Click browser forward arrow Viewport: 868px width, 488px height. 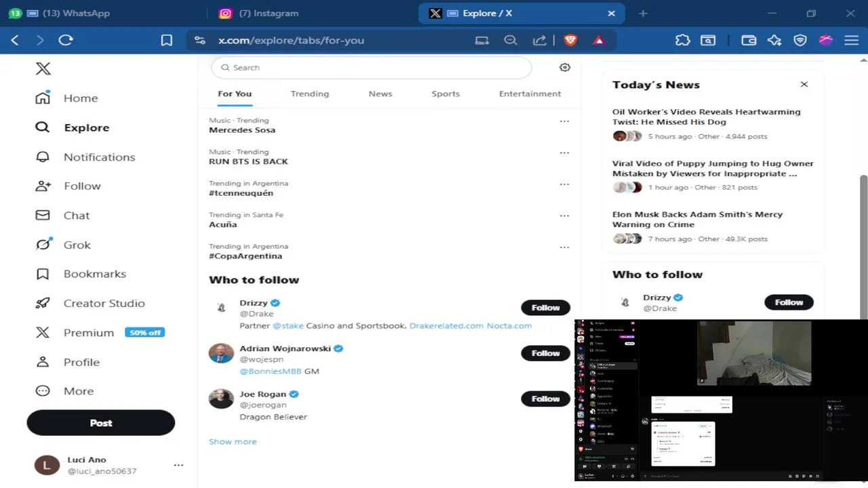point(40,41)
